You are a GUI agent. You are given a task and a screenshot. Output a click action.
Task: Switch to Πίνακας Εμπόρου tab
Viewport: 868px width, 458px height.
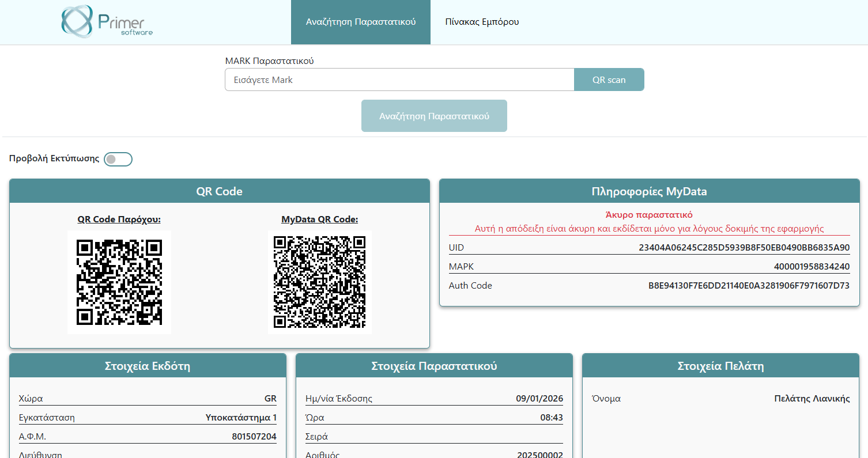pyautogui.click(x=482, y=22)
